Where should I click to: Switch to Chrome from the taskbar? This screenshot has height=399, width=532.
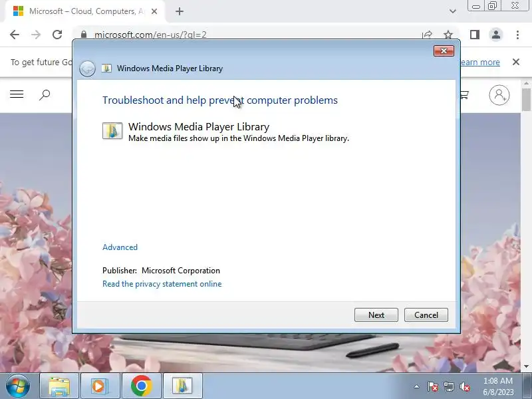(141, 386)
